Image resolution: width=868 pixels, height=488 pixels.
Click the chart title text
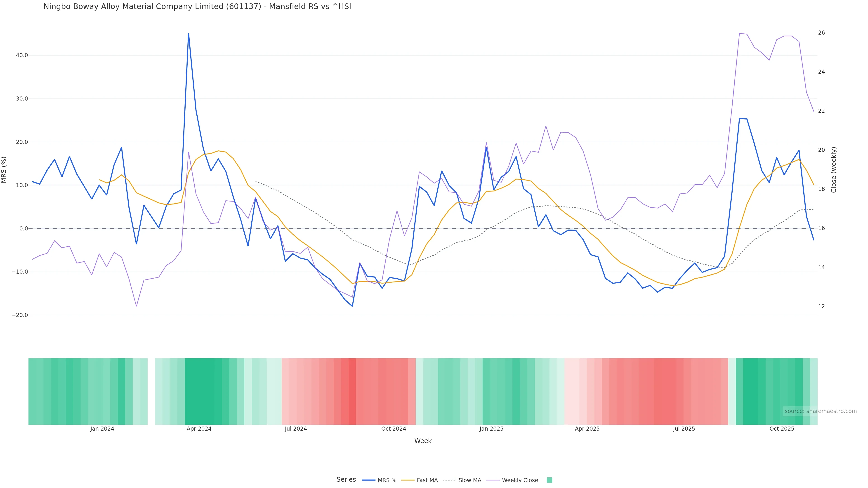click(x=197, y=7)
